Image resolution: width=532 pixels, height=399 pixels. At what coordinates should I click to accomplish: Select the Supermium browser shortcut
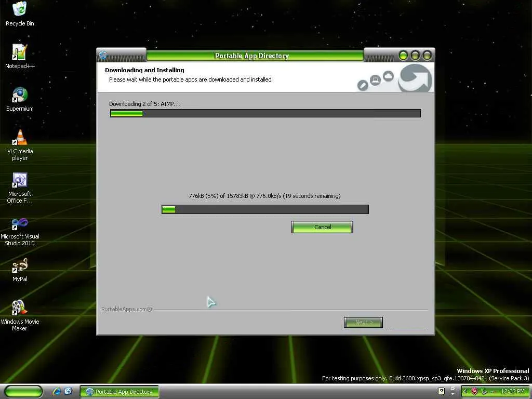20,99
